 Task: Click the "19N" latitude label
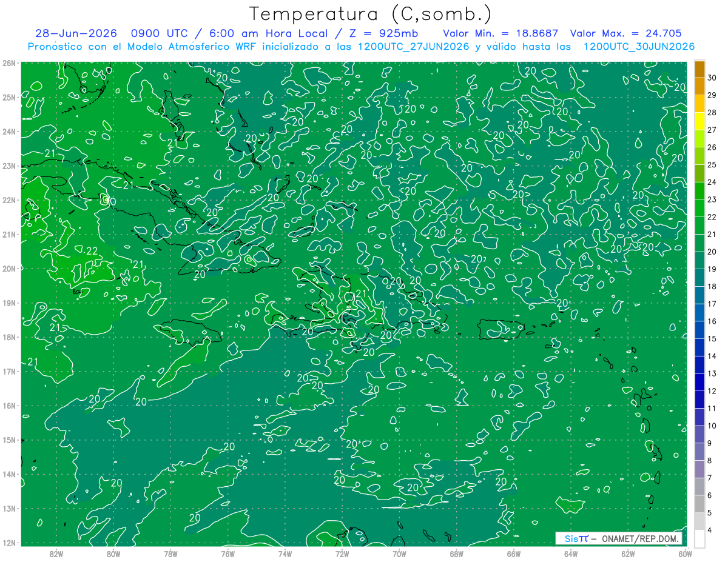pyautogui.click(x=8, y=303)
